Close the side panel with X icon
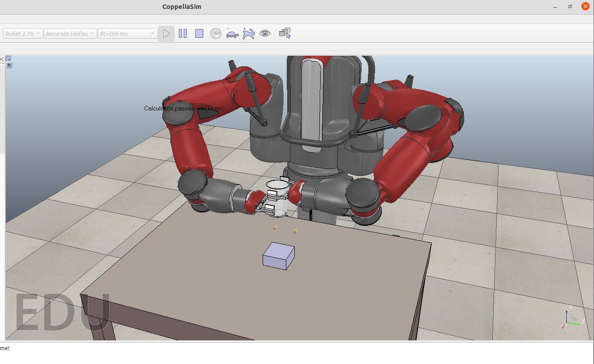This screenshot has height=364, width=594. [2, 59]
